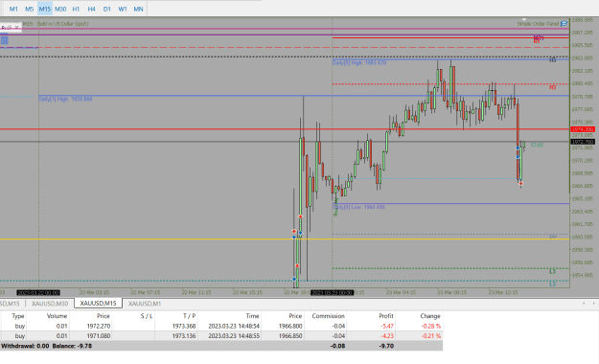Sort trades by Volume column header
This screenshot has height=364, width=599.
(48, 316)
